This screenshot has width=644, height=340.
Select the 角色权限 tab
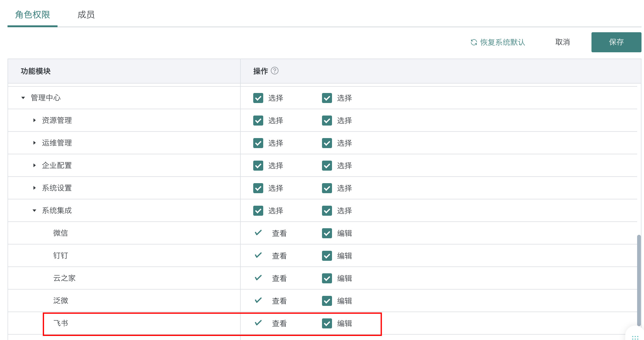pyautogui.click(x=33, y=15)
